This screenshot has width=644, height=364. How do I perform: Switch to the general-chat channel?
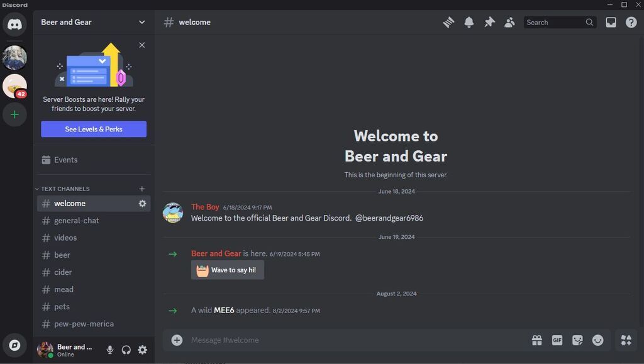[77, 221]
